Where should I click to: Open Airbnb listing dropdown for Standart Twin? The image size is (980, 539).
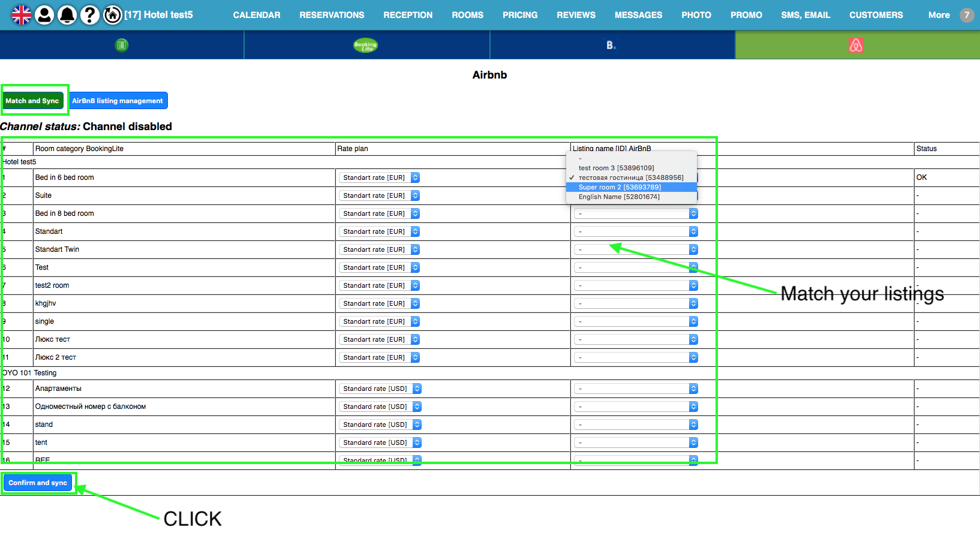point(636,249)
